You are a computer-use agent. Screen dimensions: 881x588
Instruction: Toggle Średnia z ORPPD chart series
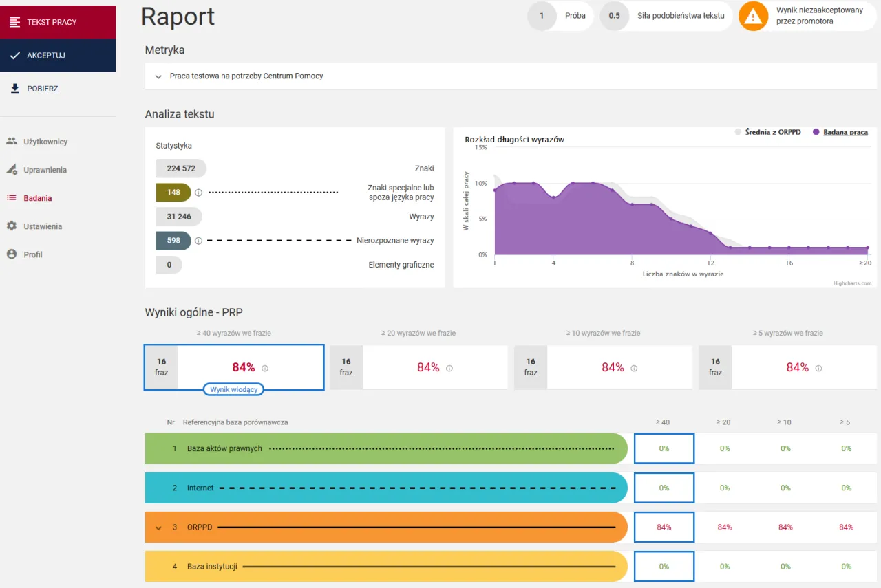pyautogui.click(x=772, y=132)
